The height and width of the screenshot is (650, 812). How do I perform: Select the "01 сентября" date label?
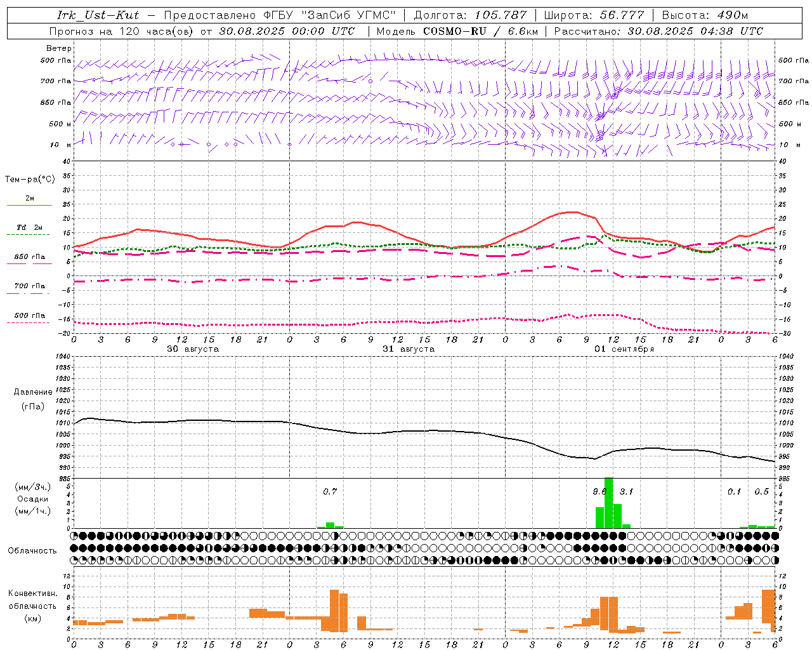[624, 349]
